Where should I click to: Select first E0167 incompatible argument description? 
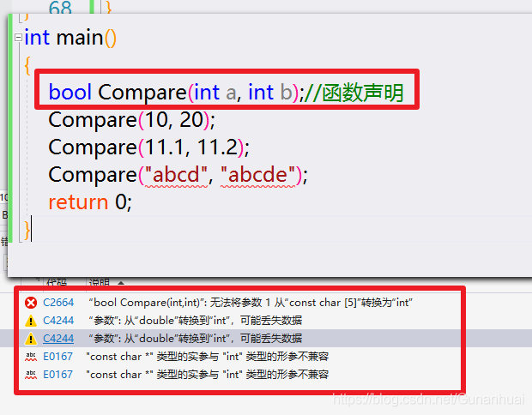208,357
